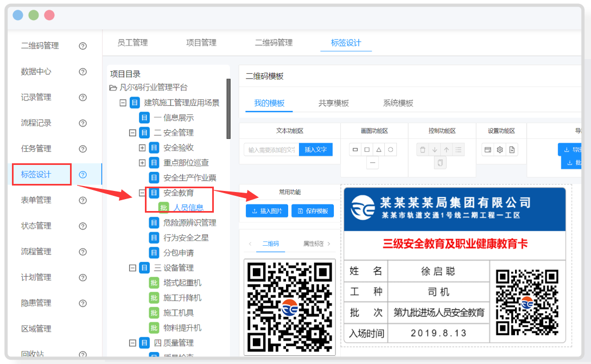The image size is (591, 364).
Task: Open the settings gear in 设置功能区
Action: pyautogui.click(x=499, y=149)
